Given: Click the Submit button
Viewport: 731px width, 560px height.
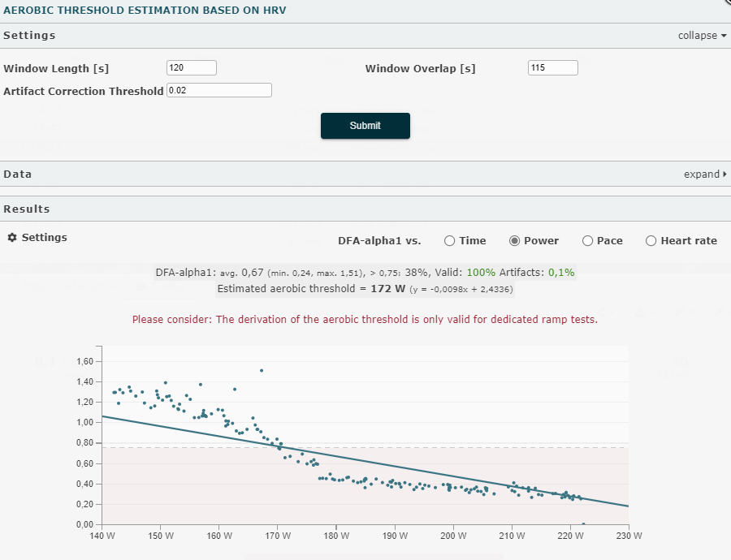Looking at the screenshot, I should [365, 126].
